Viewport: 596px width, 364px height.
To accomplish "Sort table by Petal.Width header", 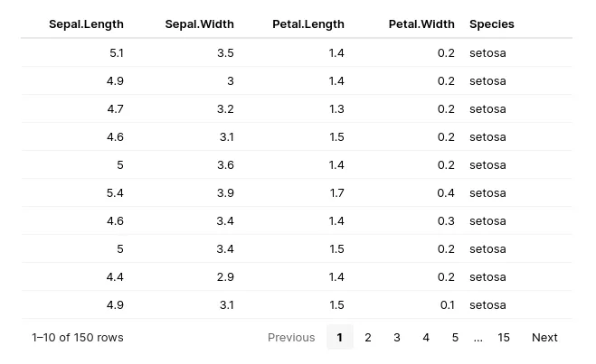I will coord(421,24).
